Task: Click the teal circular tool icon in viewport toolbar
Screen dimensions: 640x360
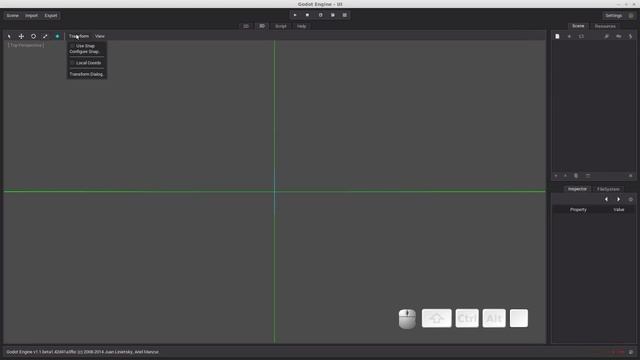Action: click(57, 36)
